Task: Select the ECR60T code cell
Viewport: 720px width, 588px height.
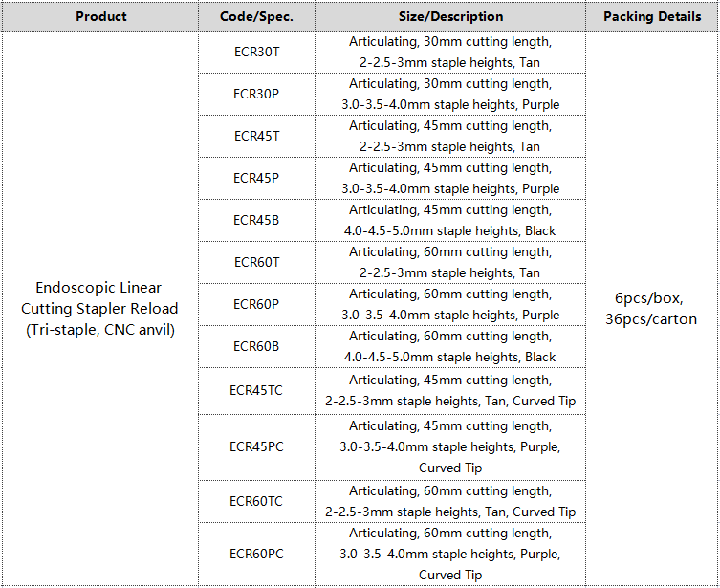Action: click(x=256, y=263)
